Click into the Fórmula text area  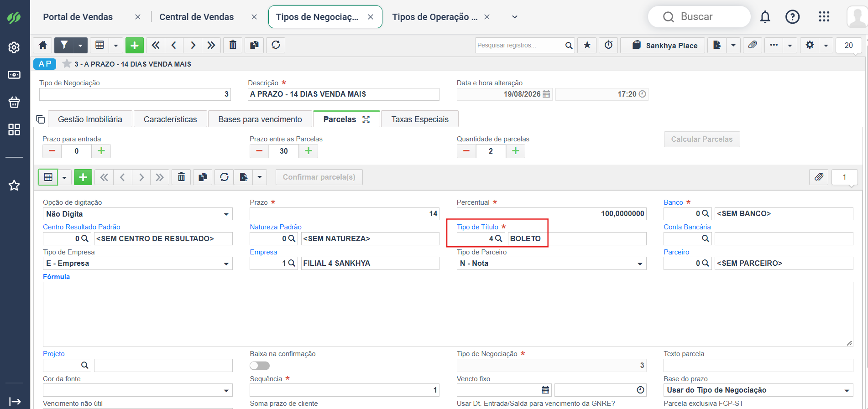(448, 314)
